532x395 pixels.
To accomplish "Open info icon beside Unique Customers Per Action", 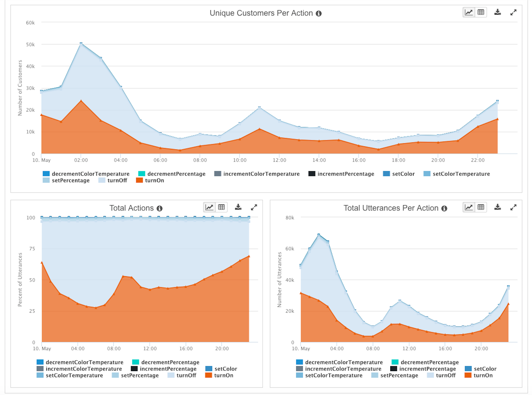I will 319,13.
